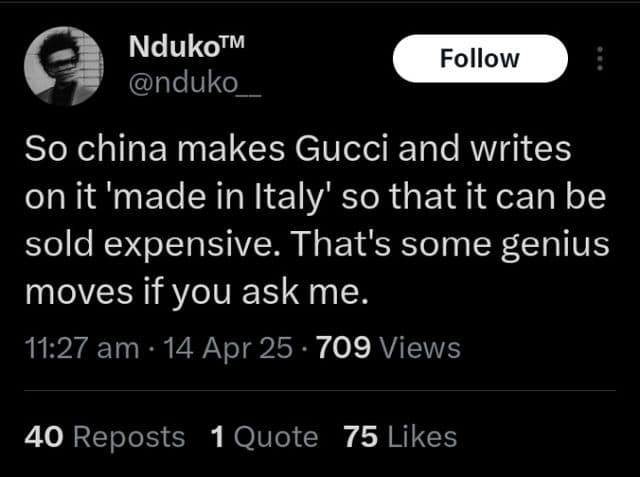
Task: Click the 709 view count number
Action: (x=344, y=348)
